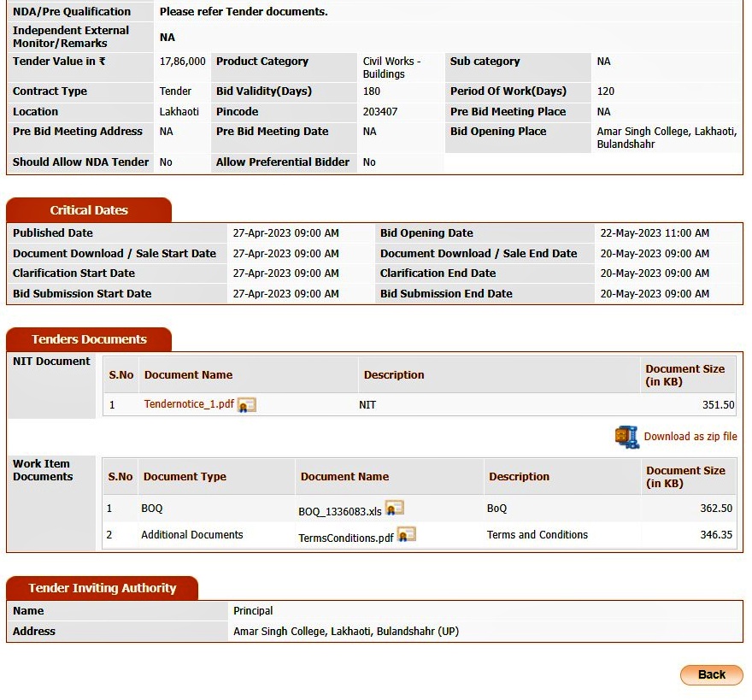Viewport: 752px width, 700px height.
Task: Click the 'Tender Value in ₹' label
Action: pos(59,62)
